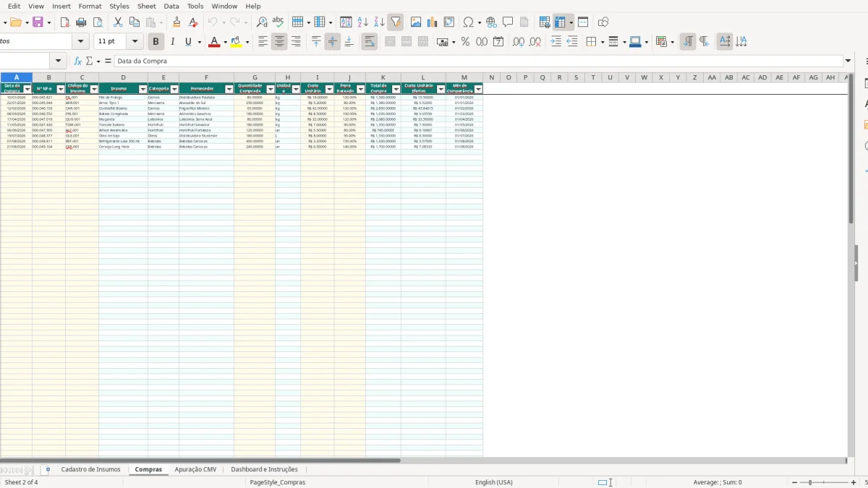Toggle Bold formatting

[156, 42]
